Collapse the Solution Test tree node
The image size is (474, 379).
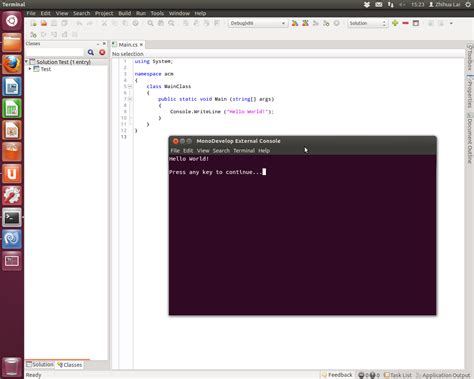coord(27,62)
